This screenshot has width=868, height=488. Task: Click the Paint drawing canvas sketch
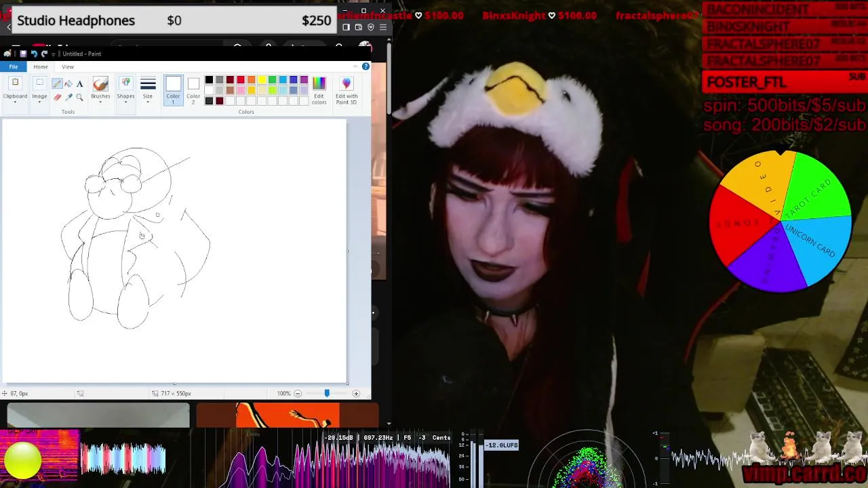(174, 251)
